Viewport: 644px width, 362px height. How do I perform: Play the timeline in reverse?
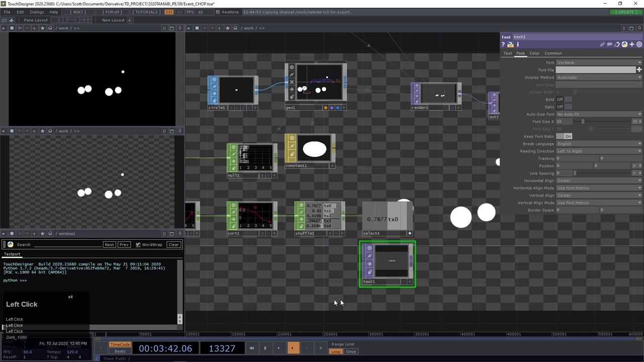[x=278, y=348]
